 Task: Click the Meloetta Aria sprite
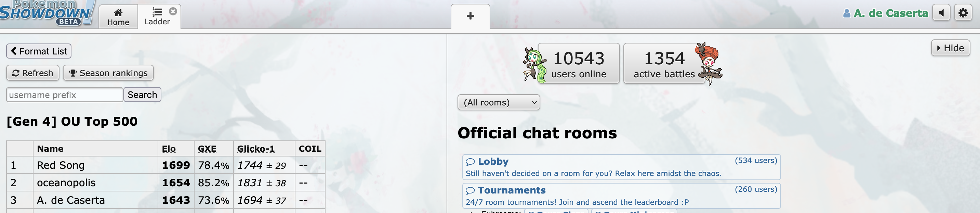pyautogui.click(x=534, y=64)
